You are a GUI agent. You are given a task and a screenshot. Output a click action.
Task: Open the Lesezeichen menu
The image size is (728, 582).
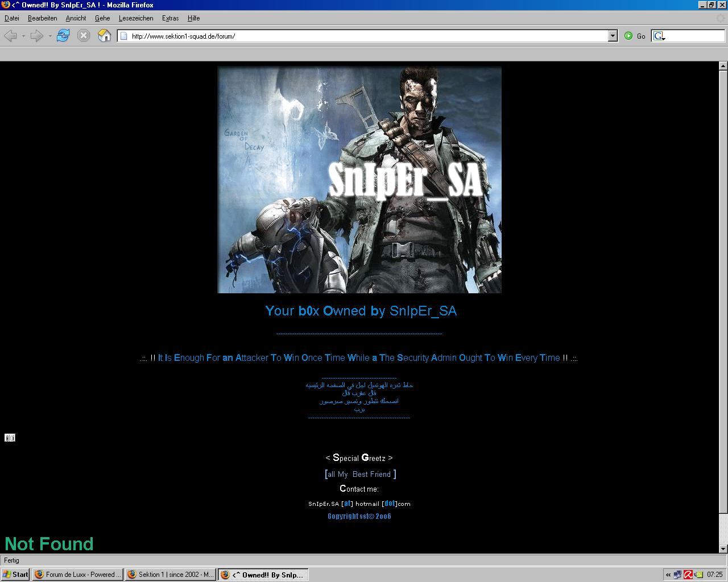[136, 18]
